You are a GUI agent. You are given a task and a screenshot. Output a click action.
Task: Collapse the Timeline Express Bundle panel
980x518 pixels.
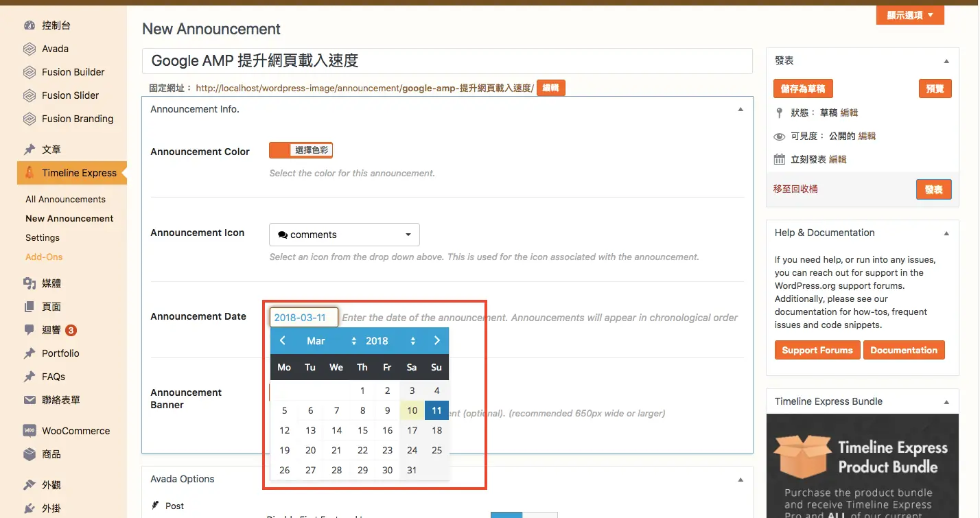[x=946, y=402]
